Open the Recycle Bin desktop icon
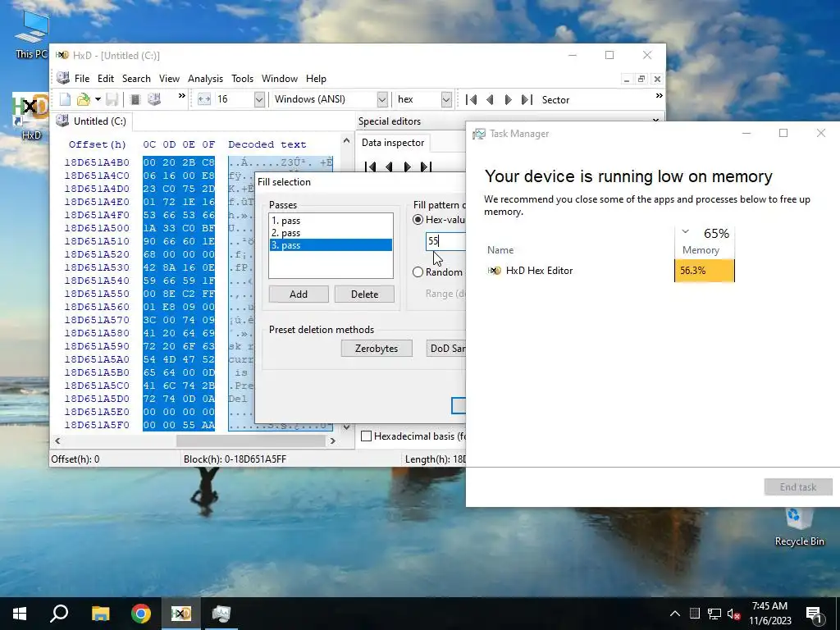Viewport: 840px width, 630px height. click(799, 526)
